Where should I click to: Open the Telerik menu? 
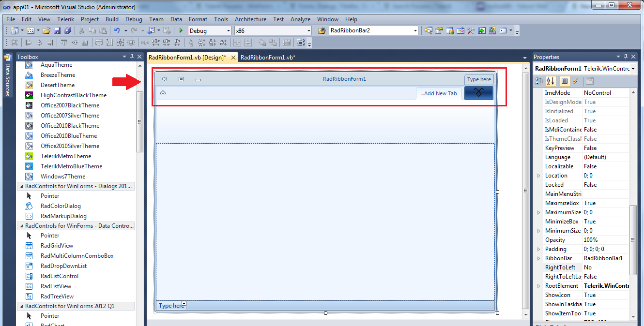(66, 19)
